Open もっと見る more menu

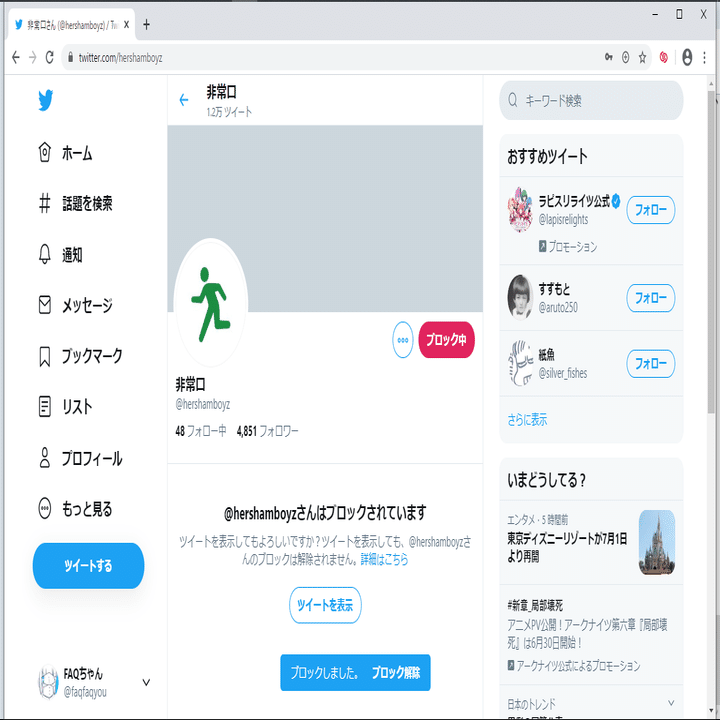[76, 509]
